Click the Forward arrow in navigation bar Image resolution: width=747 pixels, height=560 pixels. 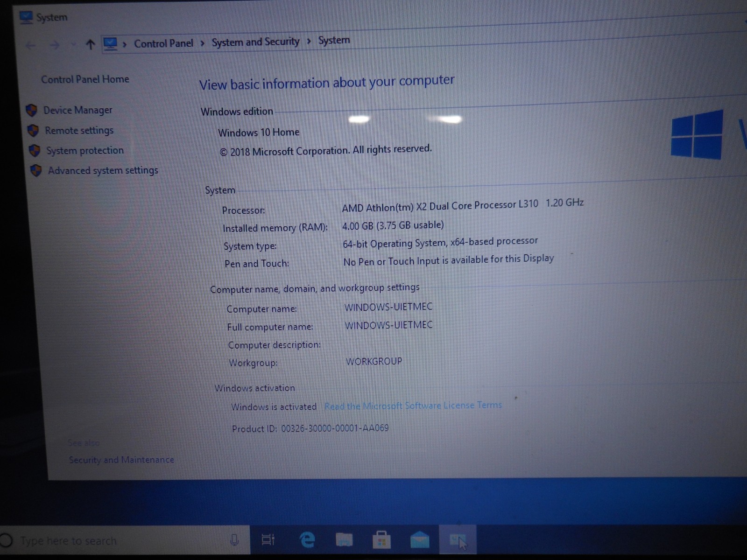pos(55,45)
